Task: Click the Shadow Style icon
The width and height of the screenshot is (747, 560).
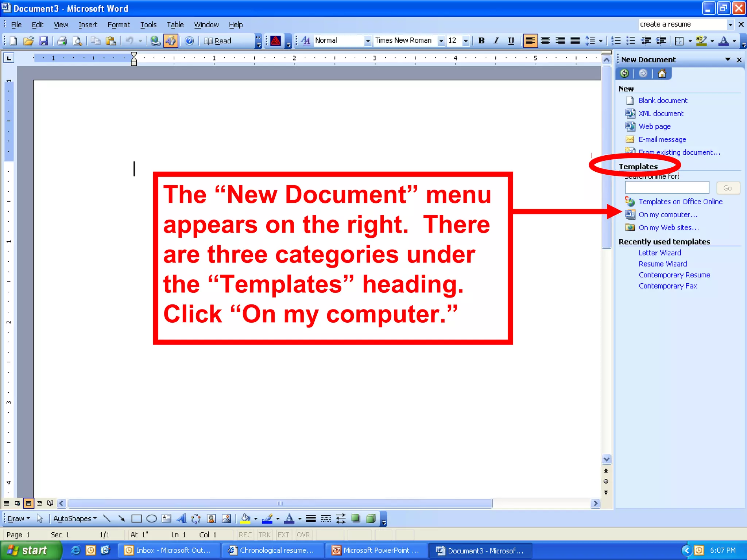Action: (355, 518)
